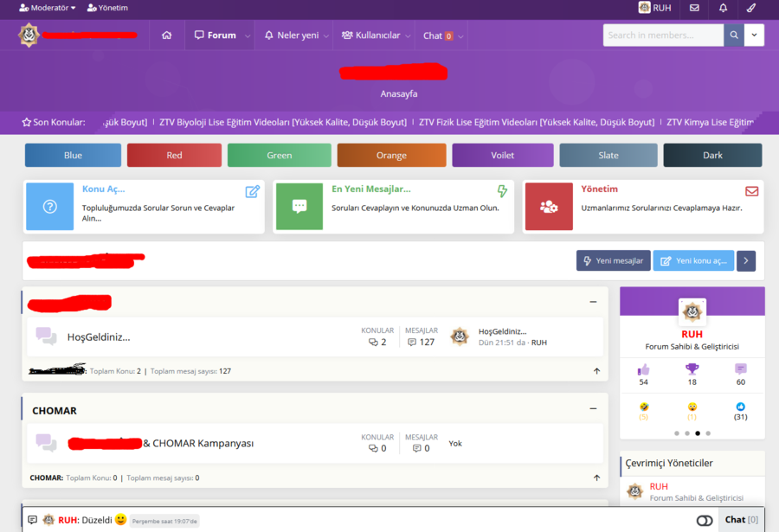The height and width of the screenshot is (532, 779).
Task: Select the Dark theme swatch
Action: coord(712,155)
